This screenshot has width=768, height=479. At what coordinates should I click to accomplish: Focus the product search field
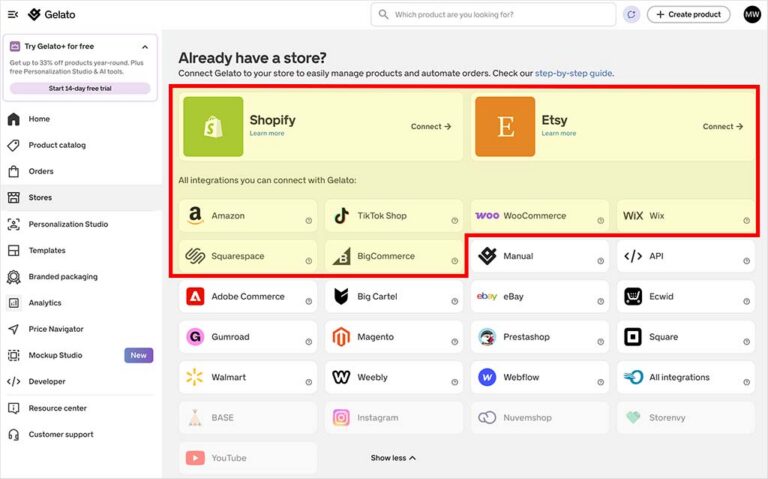(493, 15)
